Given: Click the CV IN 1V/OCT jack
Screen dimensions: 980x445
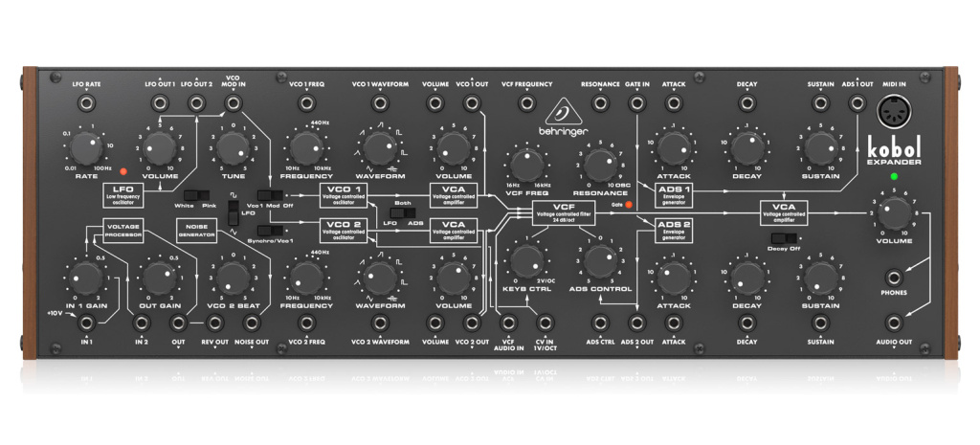Looking at the screenshot, I should point(545,323).
